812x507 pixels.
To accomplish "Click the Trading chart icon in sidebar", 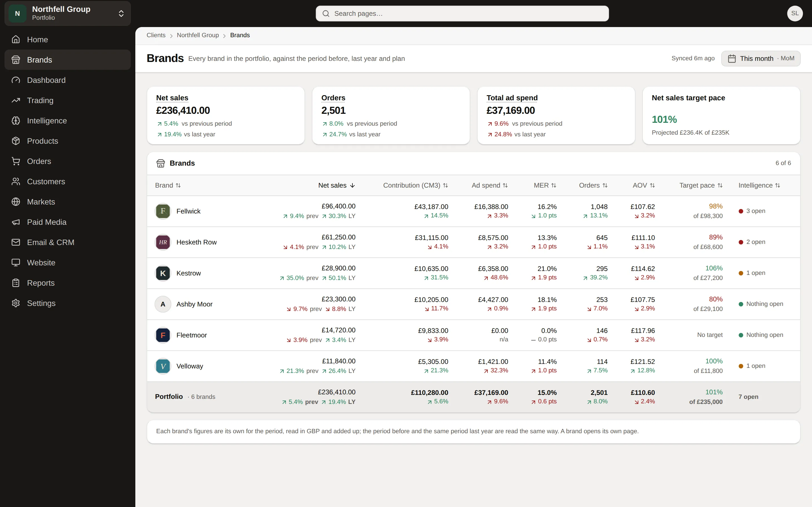I will (16, 100).
